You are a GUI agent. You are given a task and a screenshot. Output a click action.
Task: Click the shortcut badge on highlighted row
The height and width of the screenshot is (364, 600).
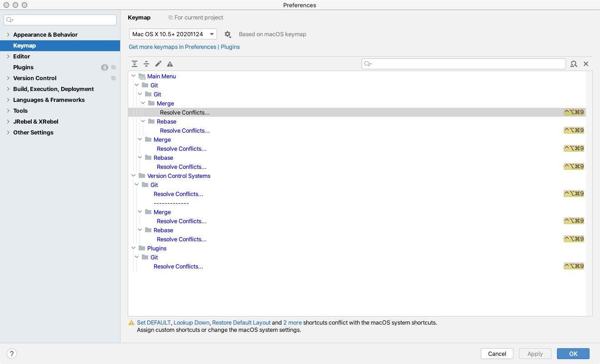point(574,112)
